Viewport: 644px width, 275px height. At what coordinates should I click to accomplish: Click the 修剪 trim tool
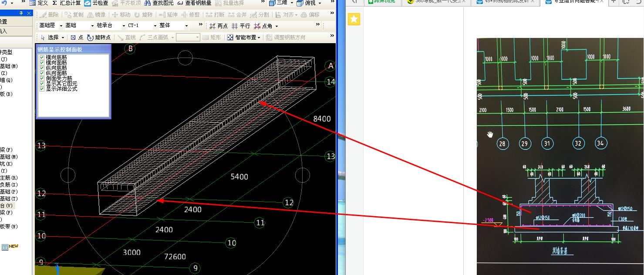(x=191, y=15)
